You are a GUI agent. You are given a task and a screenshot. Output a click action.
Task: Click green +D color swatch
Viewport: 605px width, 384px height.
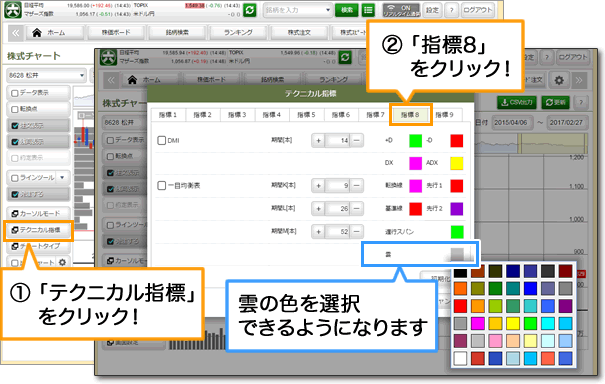pyautogui.click(x=415, y=140)
